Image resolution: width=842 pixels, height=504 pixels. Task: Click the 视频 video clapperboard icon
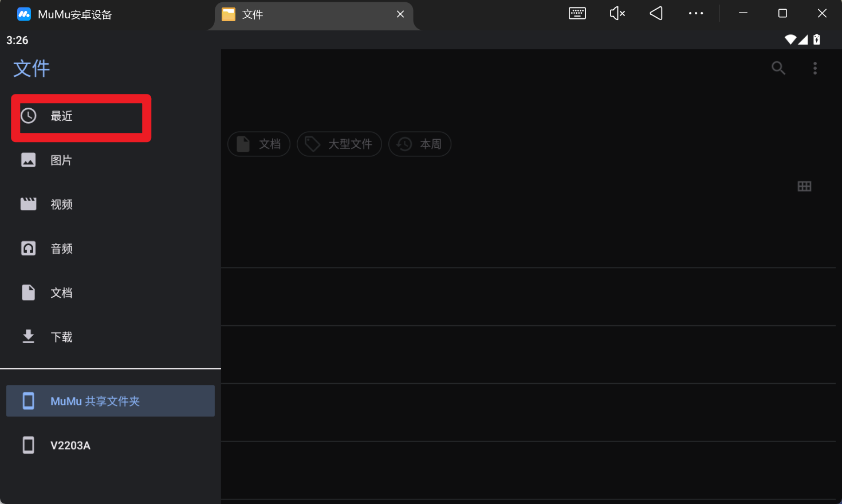pos(28,204)
